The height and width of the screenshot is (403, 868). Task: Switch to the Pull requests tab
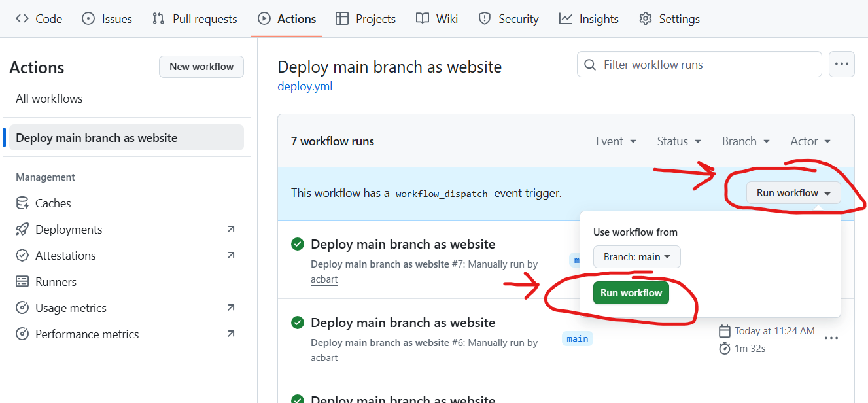pos(194,19)
